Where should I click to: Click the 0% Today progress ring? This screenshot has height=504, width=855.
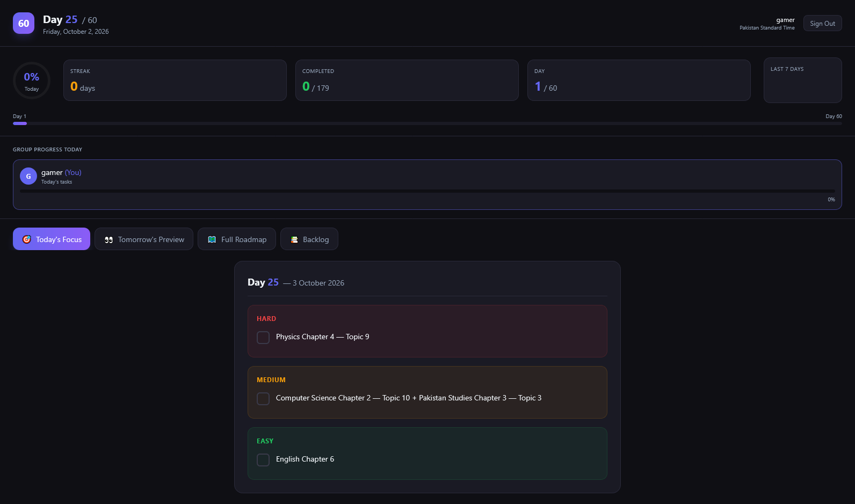tap(32, 81)
